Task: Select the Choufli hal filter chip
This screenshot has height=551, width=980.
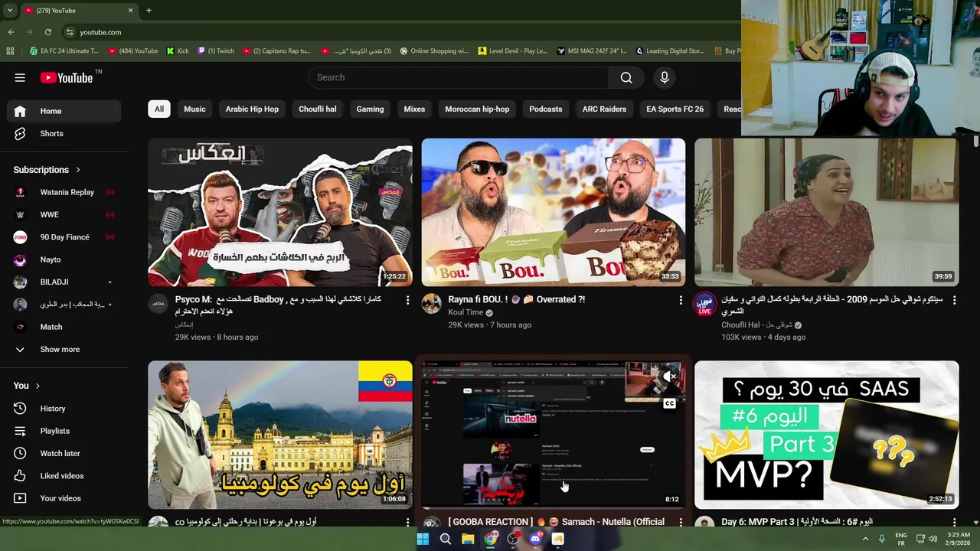Action: click(x=318, y=109)
